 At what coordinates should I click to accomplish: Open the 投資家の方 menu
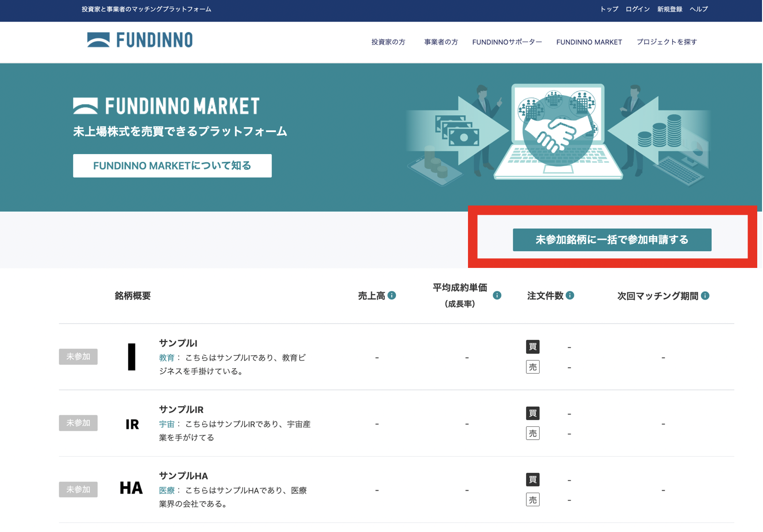(388, 42)
